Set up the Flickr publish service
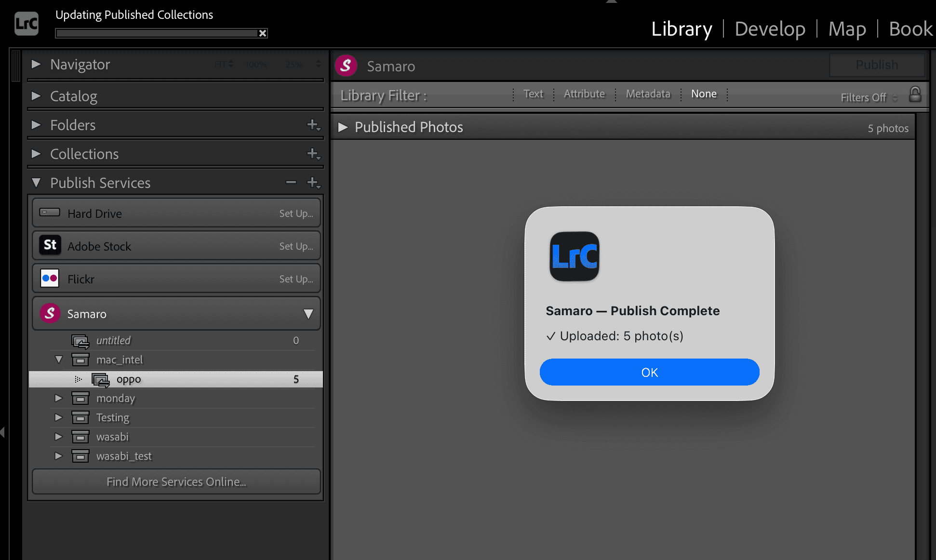This screenshot has height=560, width=936. (x=296, y=279)
